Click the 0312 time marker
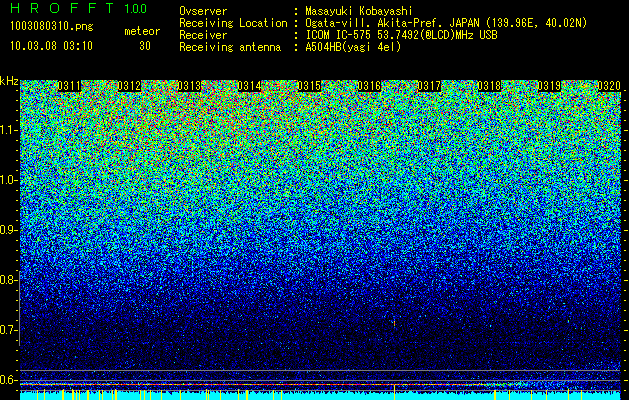The width and height of the screenshot is (629, 400). click(129, 86)
